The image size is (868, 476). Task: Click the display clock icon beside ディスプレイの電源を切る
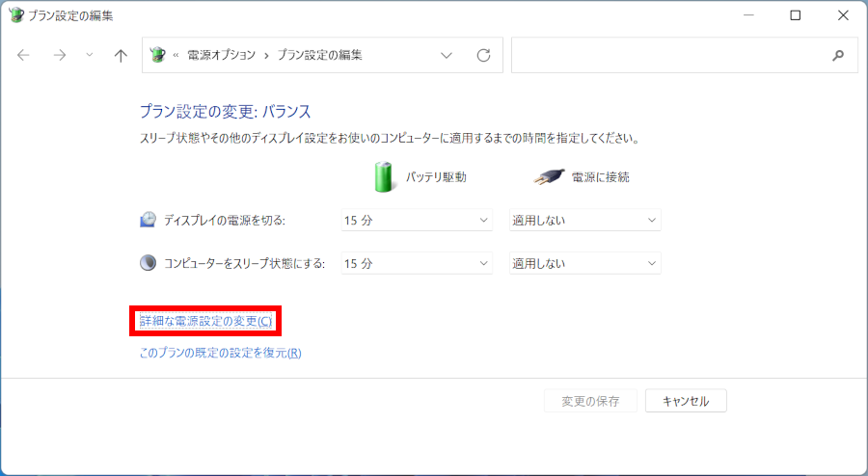click(x=148, y=220)
